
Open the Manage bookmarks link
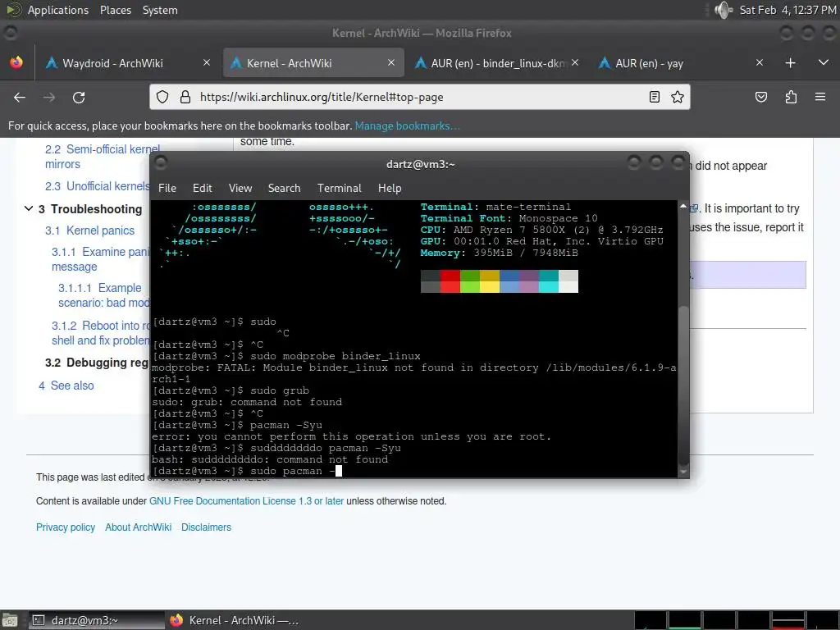[x=407, y=126]
